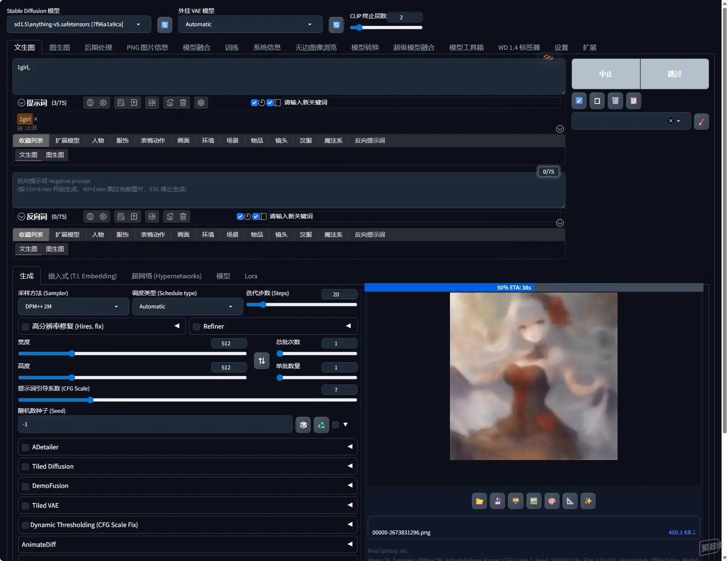Click the square icon under the 中止 button
728x561 pixels.
coord(597,101)
